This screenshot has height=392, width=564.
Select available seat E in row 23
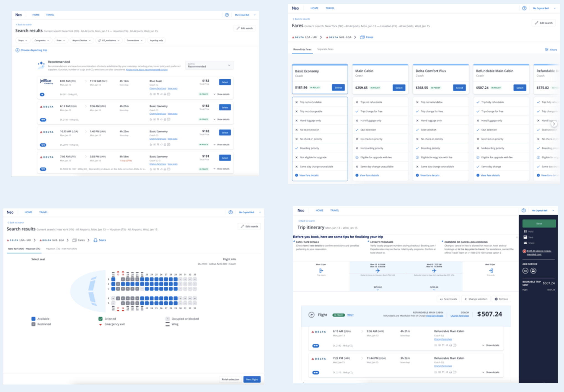tap(147, 279)
